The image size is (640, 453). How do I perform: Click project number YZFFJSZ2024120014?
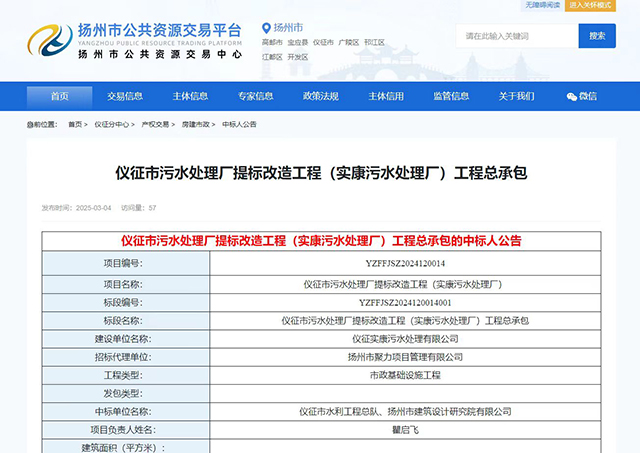[x=405, y=264]
